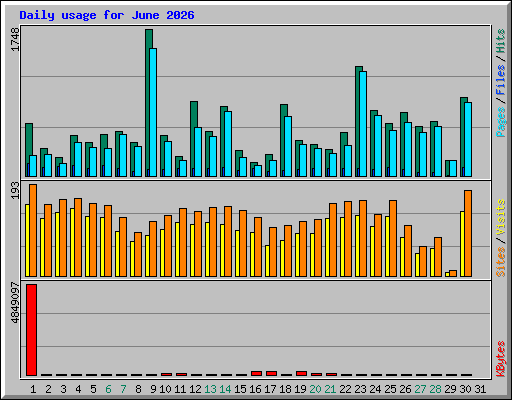The image size is (512, 400).
Task: Click the day label 23 on the axis
Action: coord(360,389)
